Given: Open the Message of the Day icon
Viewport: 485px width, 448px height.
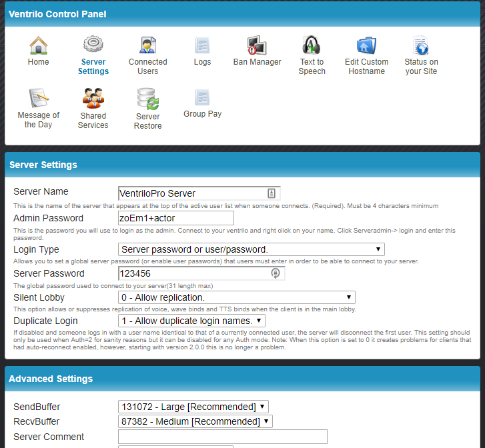Looking at the screenshot, I should coord(38,98).
